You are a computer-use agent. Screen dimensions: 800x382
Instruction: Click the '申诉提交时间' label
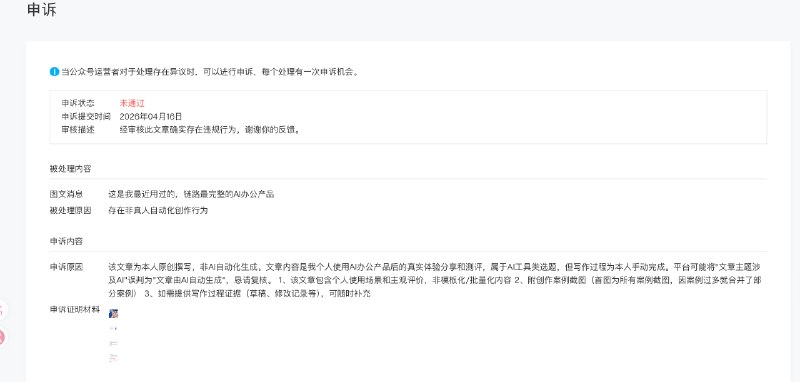[x=86, y=116]
